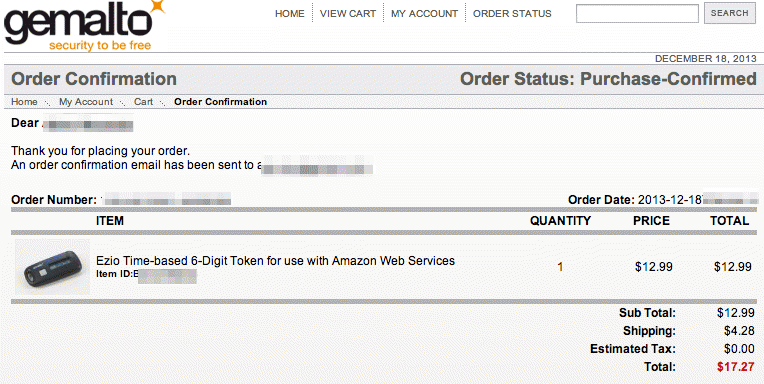Click the ITEM column header
Viewport: 764px width, 384px height.
coord(110,221)
